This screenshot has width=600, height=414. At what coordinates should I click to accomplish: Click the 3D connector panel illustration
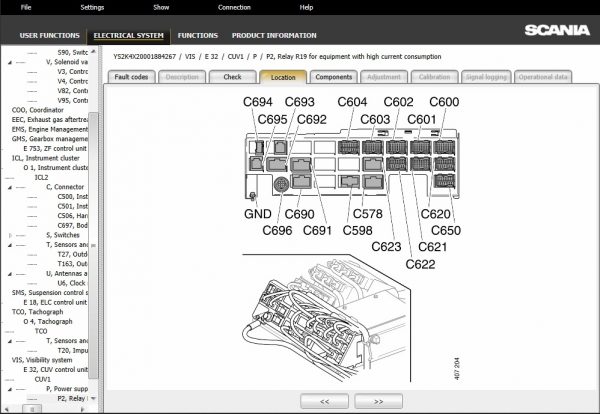click(x=327, y=318)
